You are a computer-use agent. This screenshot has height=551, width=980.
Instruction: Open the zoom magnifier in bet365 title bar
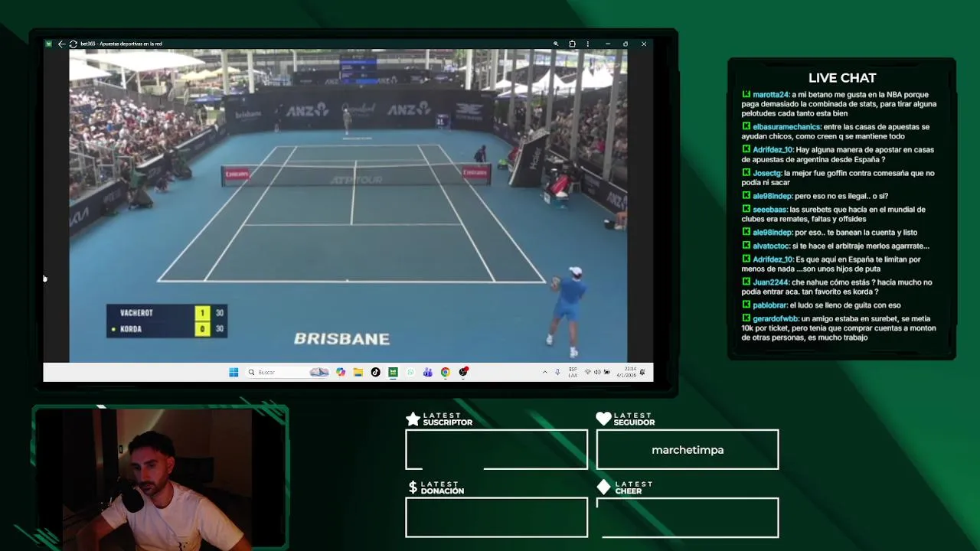pyautogui.click(x=556, y=44)
